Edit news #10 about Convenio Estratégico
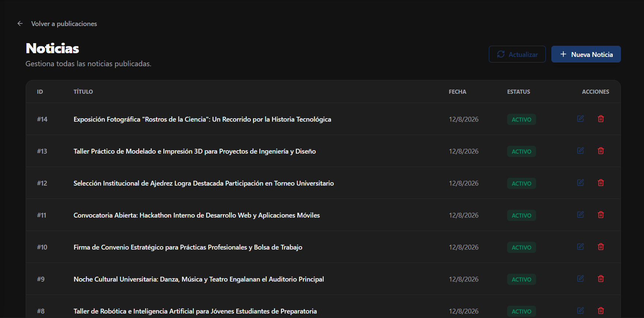 [x=580, y=247]
